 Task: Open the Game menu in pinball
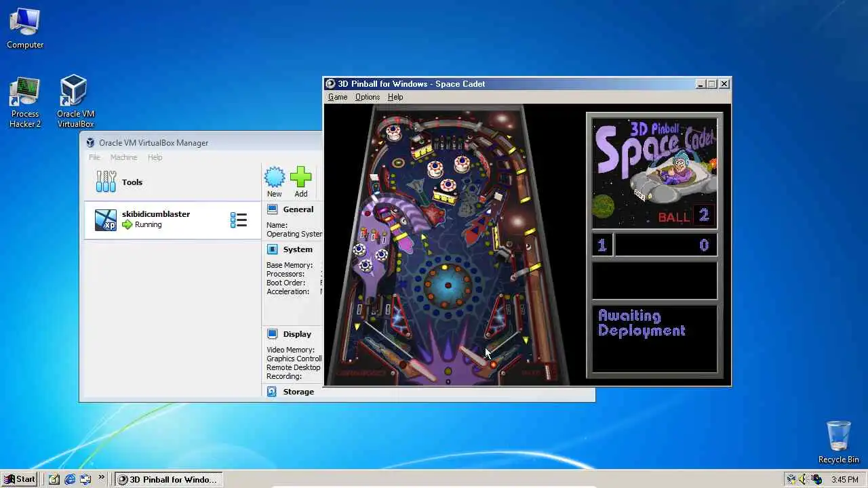(x=338, y=97)
